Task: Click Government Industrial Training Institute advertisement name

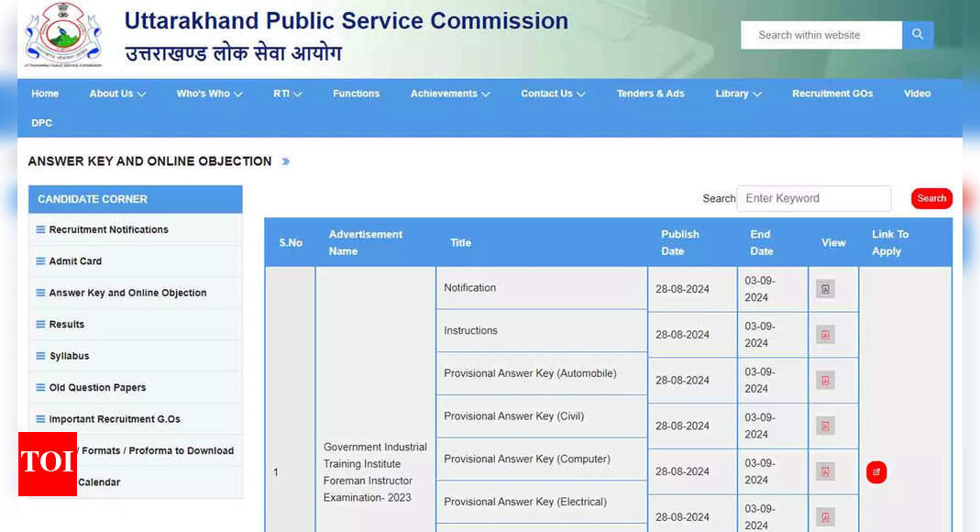Action: (x=375, y=472)
